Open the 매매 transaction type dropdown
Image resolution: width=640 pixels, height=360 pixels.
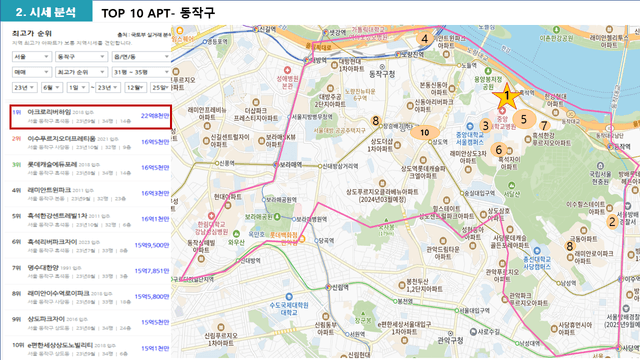(31, 72)
